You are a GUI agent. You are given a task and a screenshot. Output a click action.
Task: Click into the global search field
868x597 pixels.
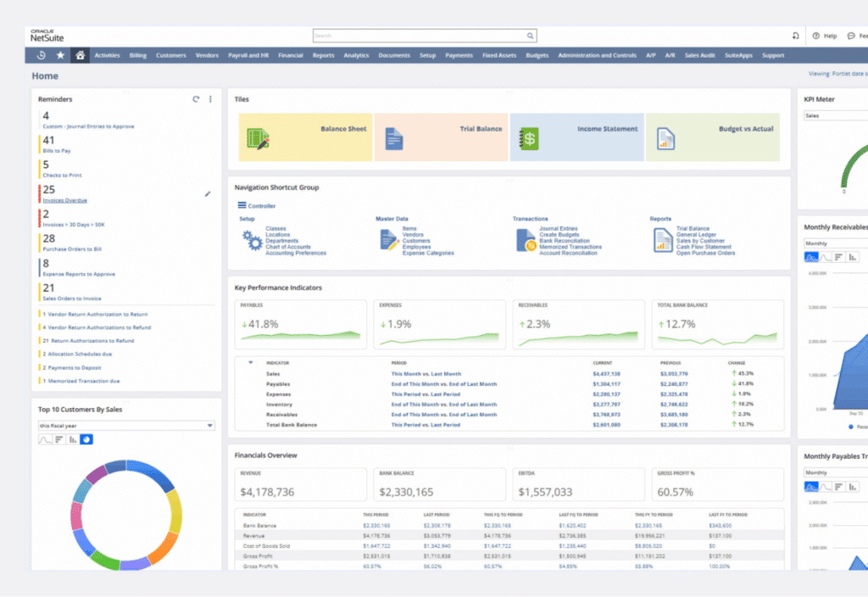[420, 36]
